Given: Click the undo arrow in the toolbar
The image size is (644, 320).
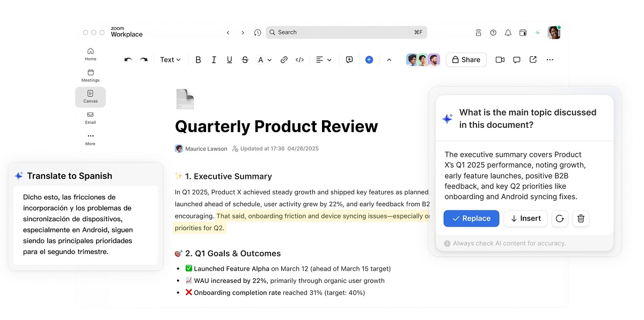Looking at the screenshot, I should [x=128, y=60].
